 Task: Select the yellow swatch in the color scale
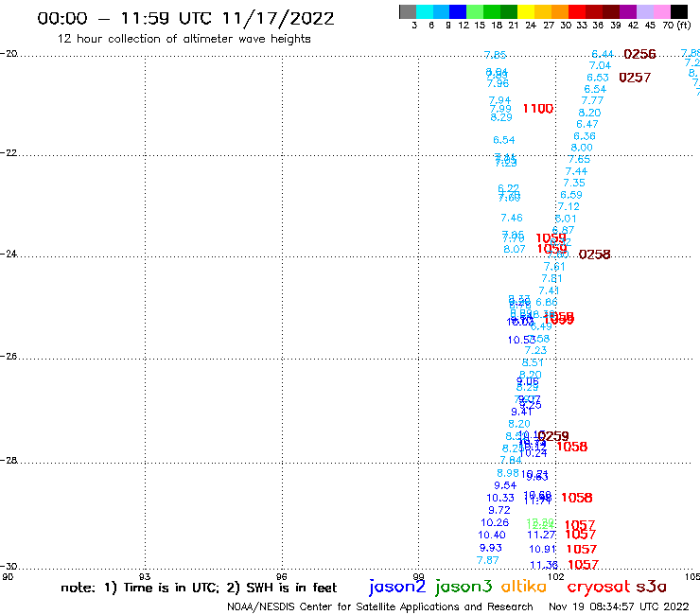click(526, 11)
